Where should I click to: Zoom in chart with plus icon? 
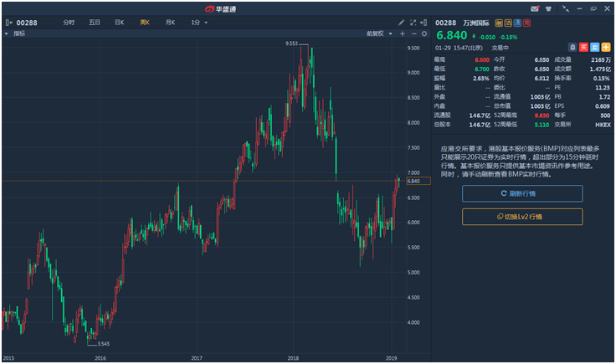pos(403,33)
